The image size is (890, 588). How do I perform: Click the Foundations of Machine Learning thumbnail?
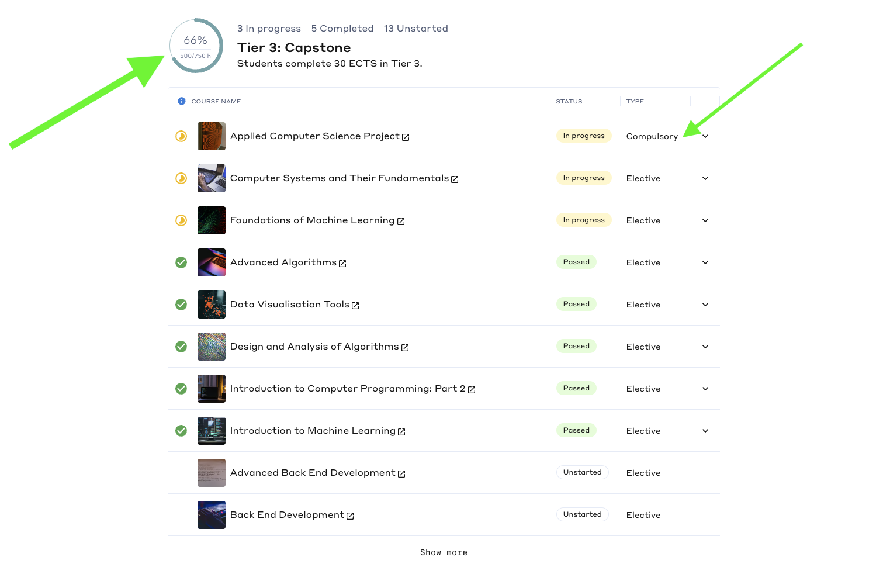pos(212,220)
